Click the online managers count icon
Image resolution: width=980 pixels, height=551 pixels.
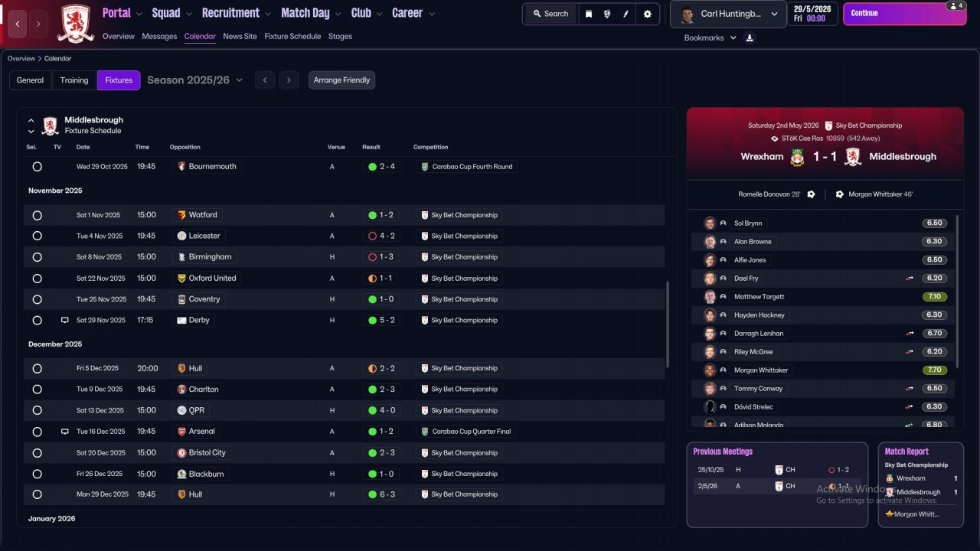coord(955,5)
